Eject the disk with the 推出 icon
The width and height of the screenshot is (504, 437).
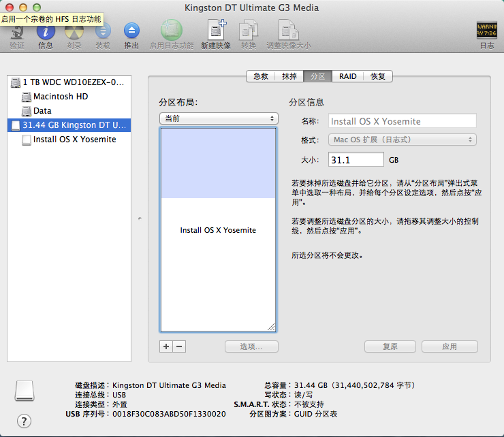(x=131, y=31)
